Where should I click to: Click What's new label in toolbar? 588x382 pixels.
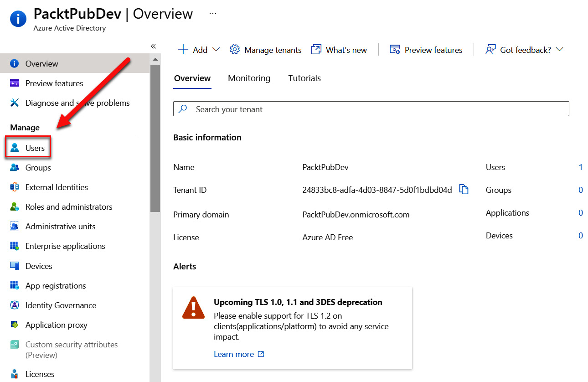346,50
